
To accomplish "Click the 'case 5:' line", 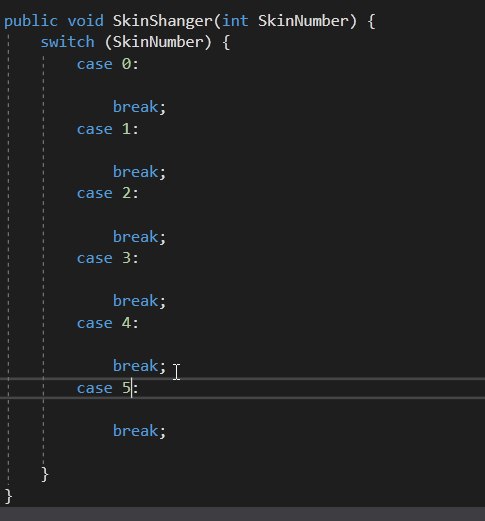I will click(108, 388).
